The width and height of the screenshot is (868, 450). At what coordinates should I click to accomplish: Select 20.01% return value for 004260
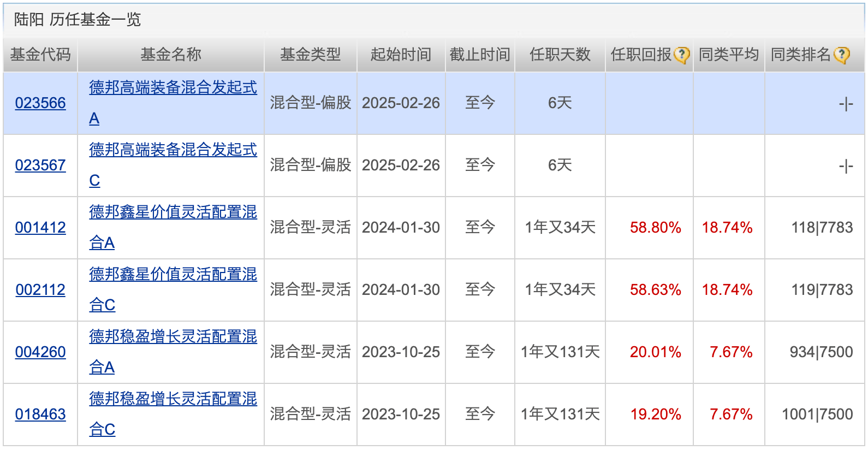(655, 352)
